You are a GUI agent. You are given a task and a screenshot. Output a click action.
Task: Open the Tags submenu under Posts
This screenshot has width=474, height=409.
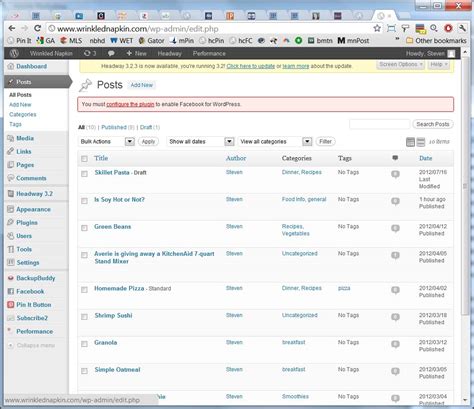pyautogui.click(x=15, y=124)
